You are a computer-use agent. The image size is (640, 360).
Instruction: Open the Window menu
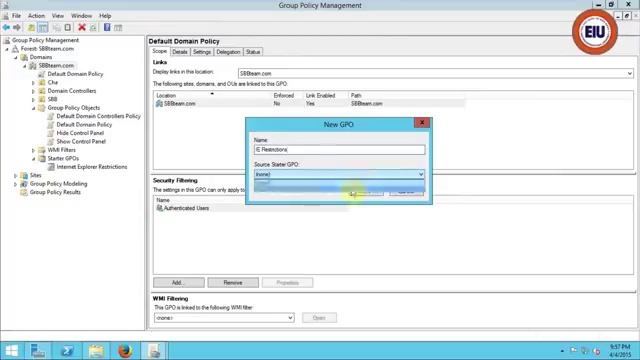pos(82,16)
